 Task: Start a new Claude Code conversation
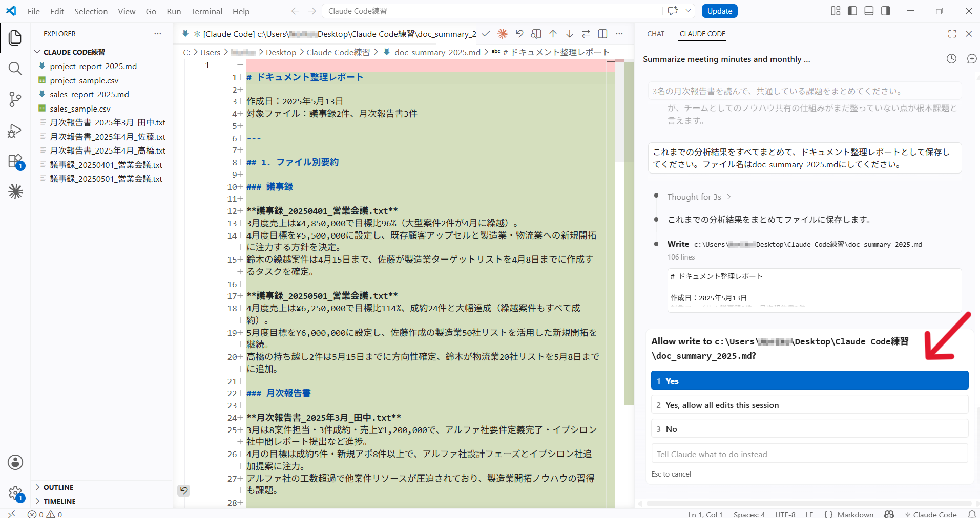pos(971,59)
